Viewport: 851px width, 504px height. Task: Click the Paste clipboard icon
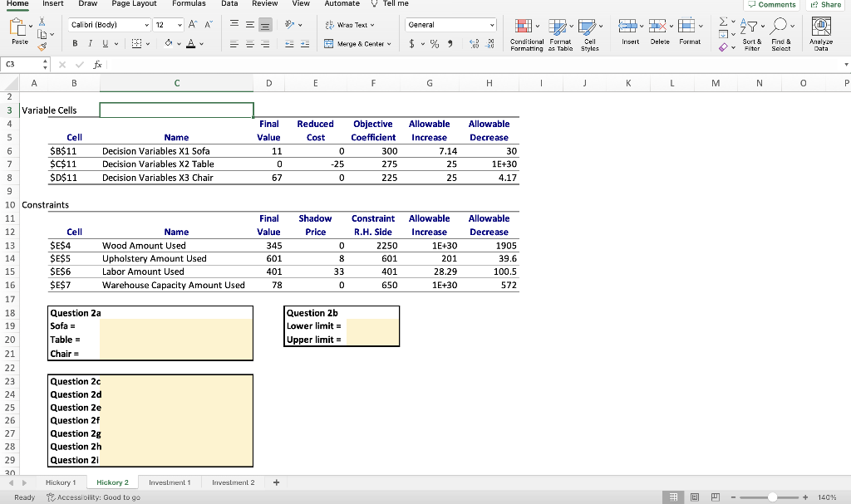coord(18,27)
